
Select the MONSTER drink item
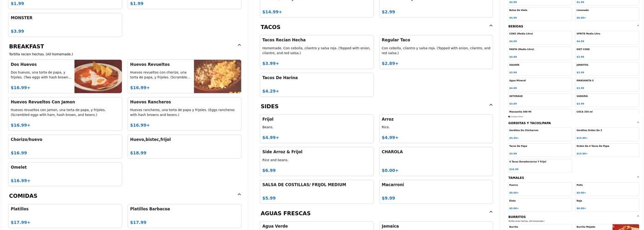click(65, 25)
